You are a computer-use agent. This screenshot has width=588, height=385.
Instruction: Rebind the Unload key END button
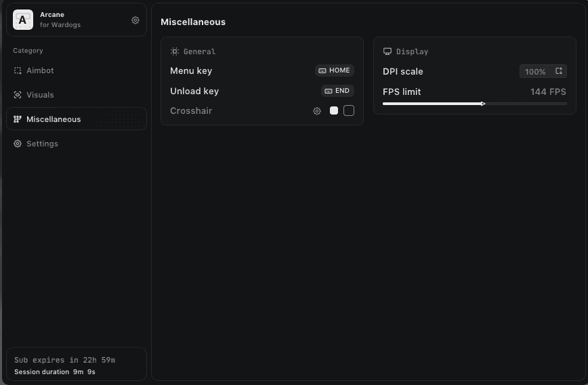click(x=337, y=91)
